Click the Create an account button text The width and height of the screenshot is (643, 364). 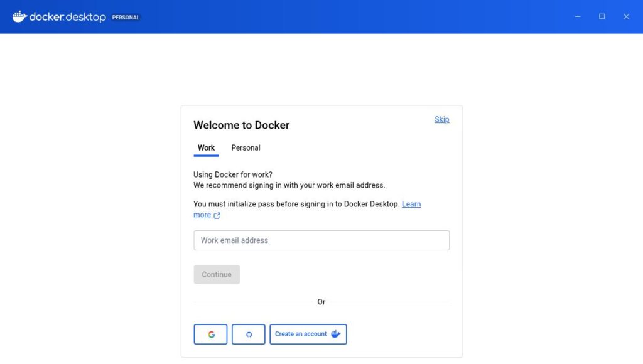coord(301,334)
